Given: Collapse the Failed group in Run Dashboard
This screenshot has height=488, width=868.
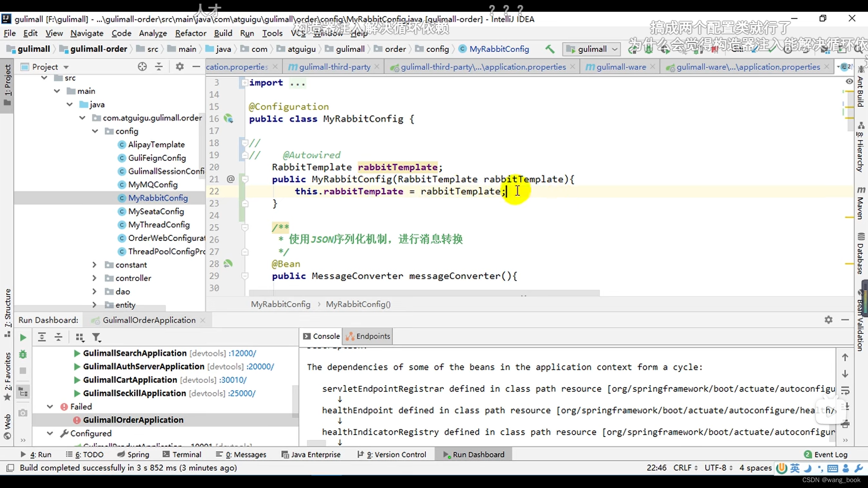Looking at the screenshot, I should [x=50, y=407].
